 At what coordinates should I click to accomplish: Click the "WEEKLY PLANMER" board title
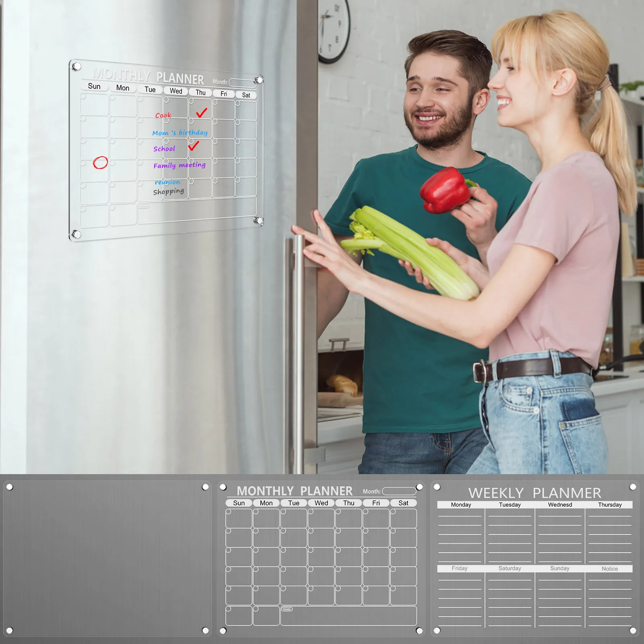[535, 493]
